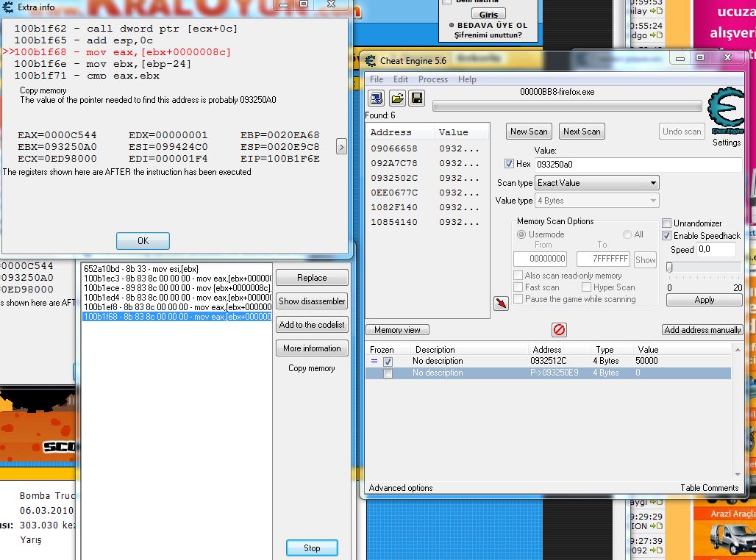Click the hex Value input field
Viewport: 756px width, 560px height.
pyautogui.click(x=636, y=165)
